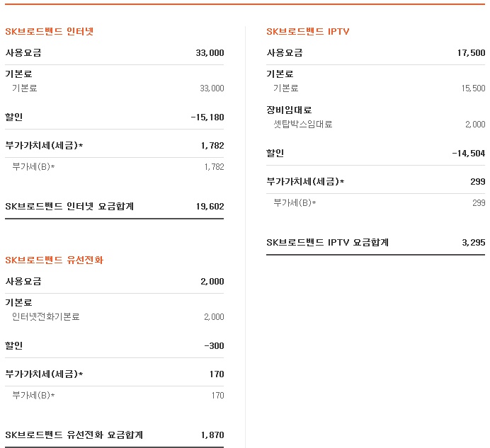Click the SK브로드밴드 IPTV 요금합계 label

pyautogui.click(x=327, y=243)
